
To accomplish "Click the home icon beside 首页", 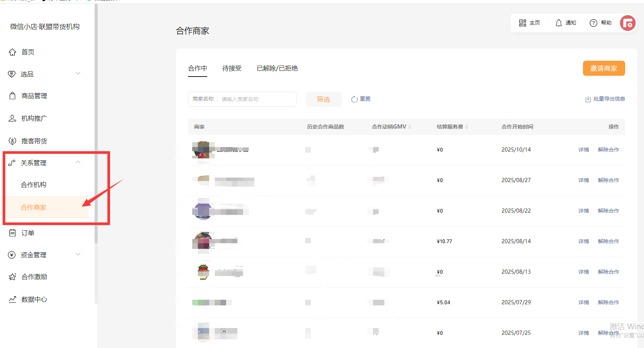I will tap(12, 52).
